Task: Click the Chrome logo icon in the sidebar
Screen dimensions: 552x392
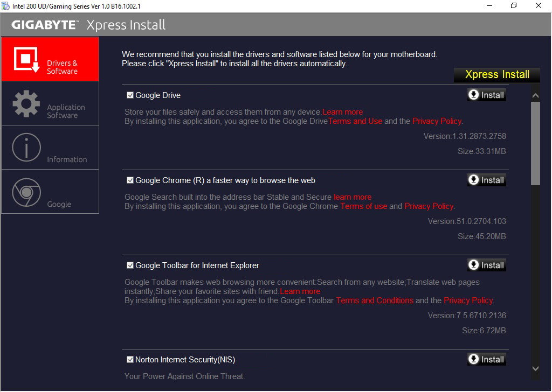Action: (x=25, y=191)
